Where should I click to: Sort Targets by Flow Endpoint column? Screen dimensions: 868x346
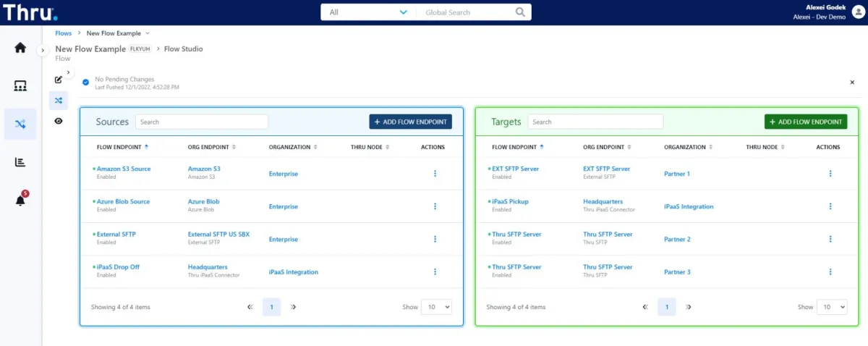(x=518, y=147)
